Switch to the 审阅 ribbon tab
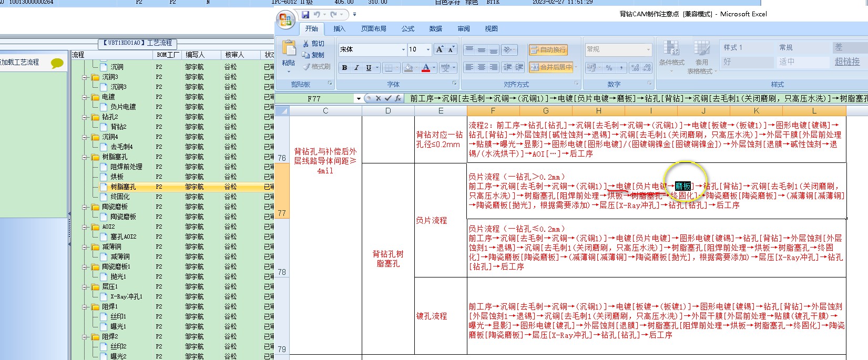The image size is (868, 360). tap(464, 29)
